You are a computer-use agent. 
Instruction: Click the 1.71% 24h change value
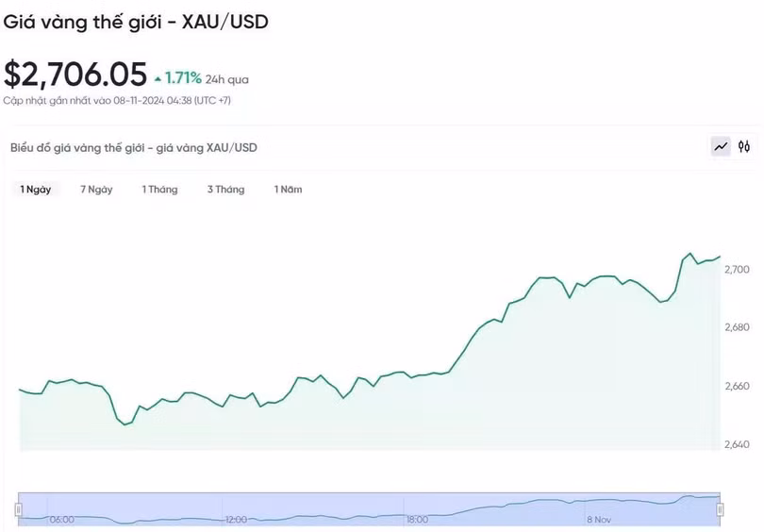tap(184, 79)
